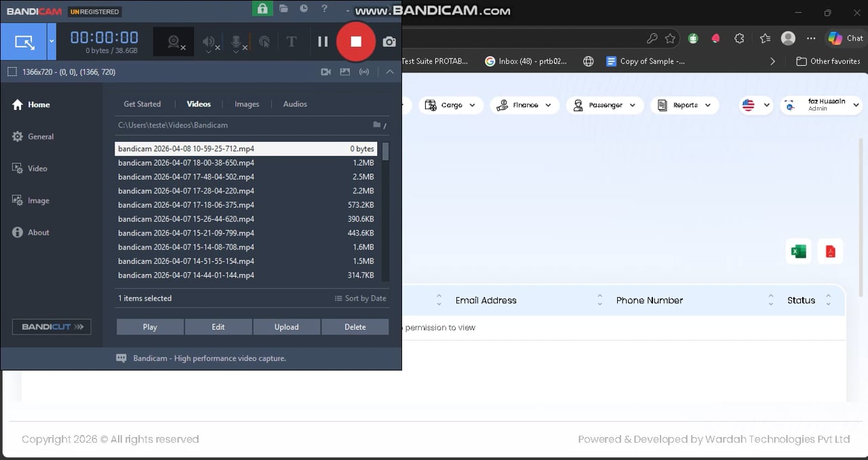Open the folder icon beside the Bandicam path

(x=377, y=125)
